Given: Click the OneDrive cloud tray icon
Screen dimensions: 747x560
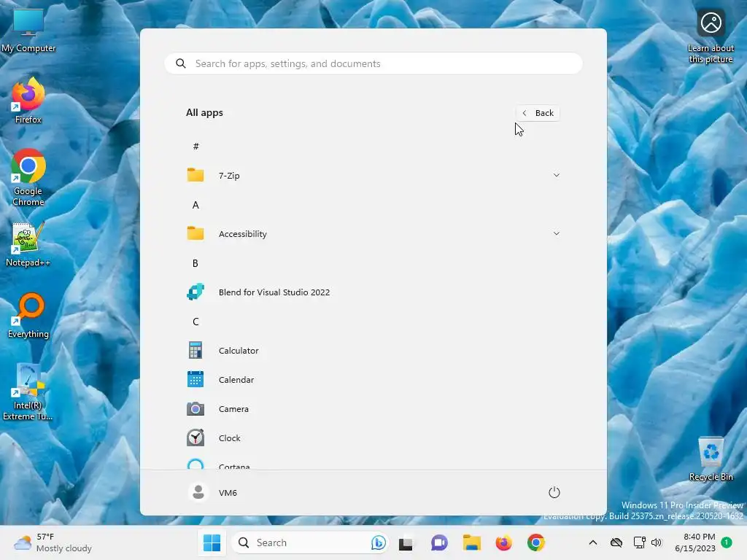Looking at the screenshot, I should pyautogui.click(x=616, y=542).
